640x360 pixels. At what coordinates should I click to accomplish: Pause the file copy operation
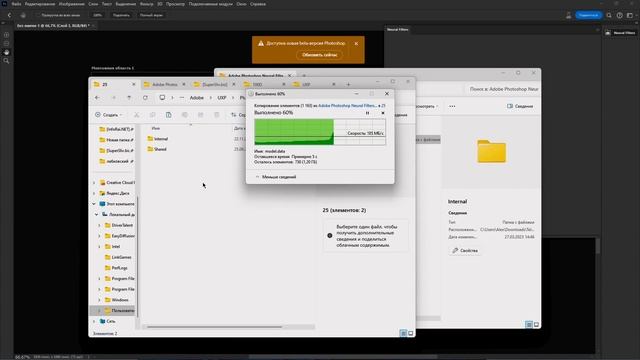click(367, 113)
